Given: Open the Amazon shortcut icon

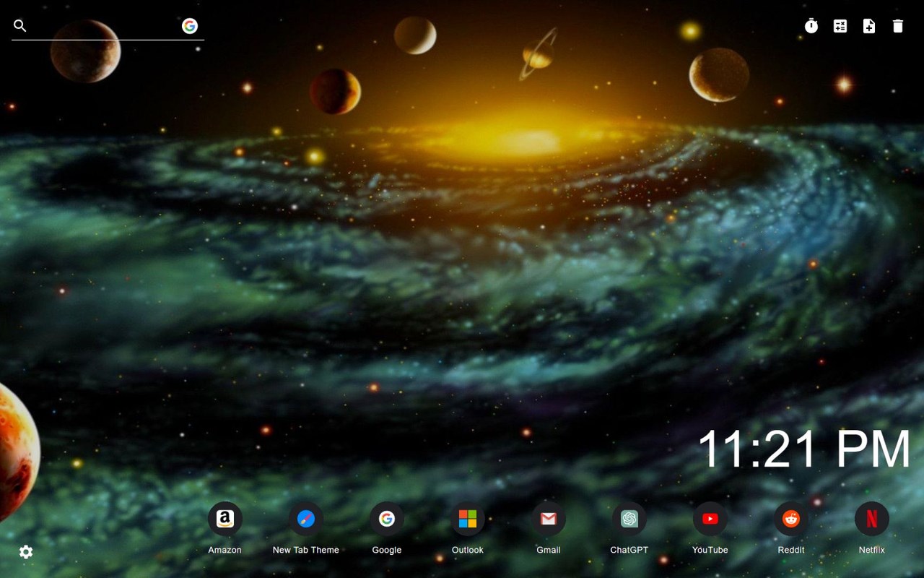Looking at the screenshot, I should [x=225, y=519].
